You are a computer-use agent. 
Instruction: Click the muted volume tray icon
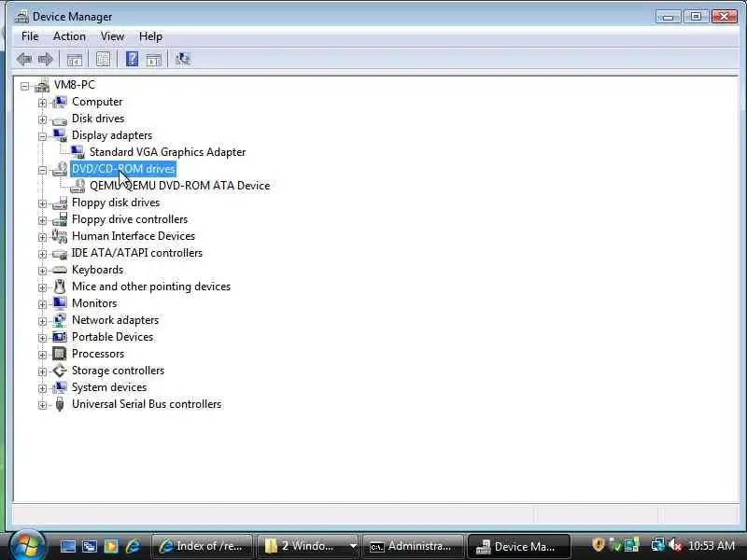point(675,545)
